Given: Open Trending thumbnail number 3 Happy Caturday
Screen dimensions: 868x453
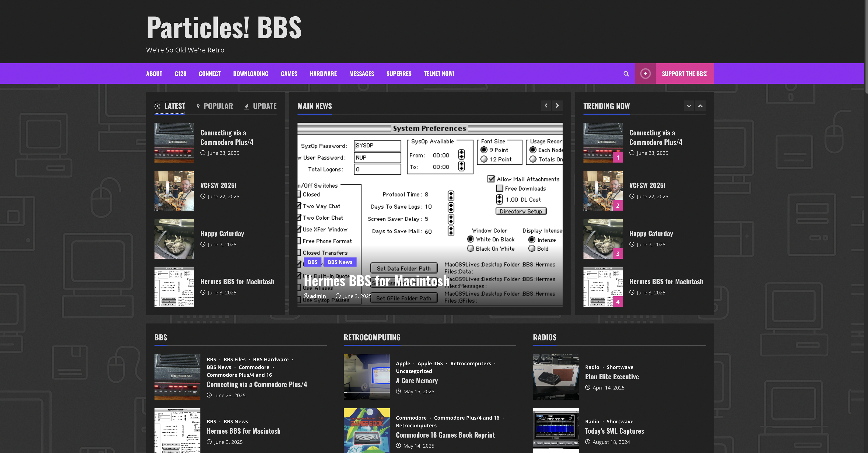Looking at the screenshot, I should click(x=603, y=239).
